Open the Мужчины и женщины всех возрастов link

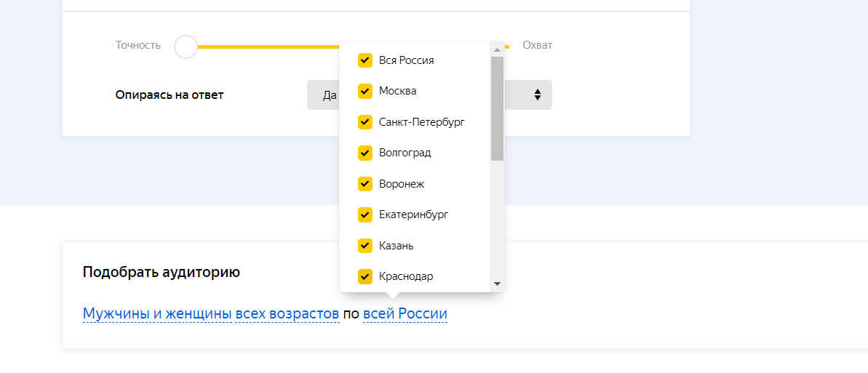(x=211, y=313)
